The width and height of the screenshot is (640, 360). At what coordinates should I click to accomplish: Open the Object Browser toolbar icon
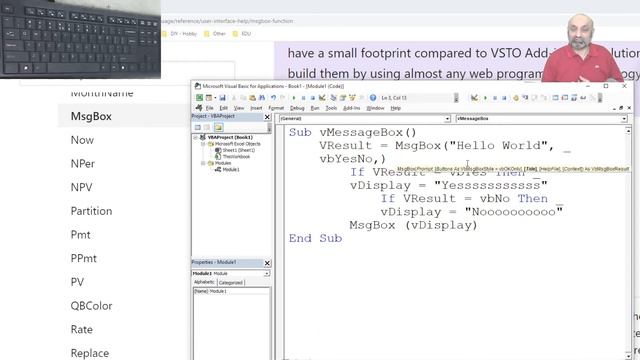click(x=352, y=98)
